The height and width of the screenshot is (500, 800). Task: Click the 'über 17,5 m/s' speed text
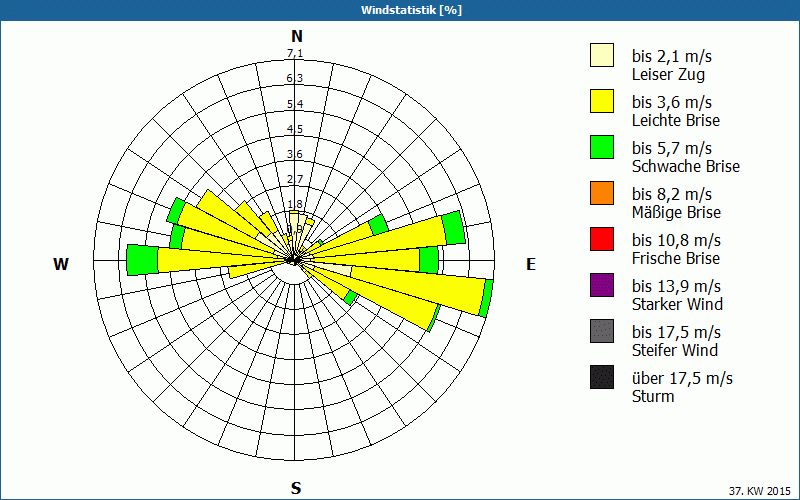[682, 378]
